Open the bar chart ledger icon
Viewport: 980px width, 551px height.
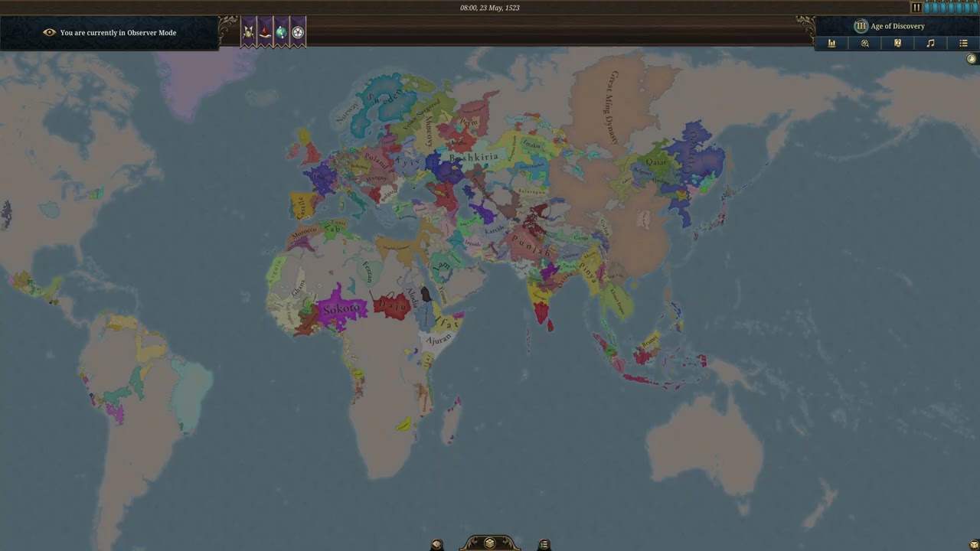pyautogui.click(x=831, y=44)
